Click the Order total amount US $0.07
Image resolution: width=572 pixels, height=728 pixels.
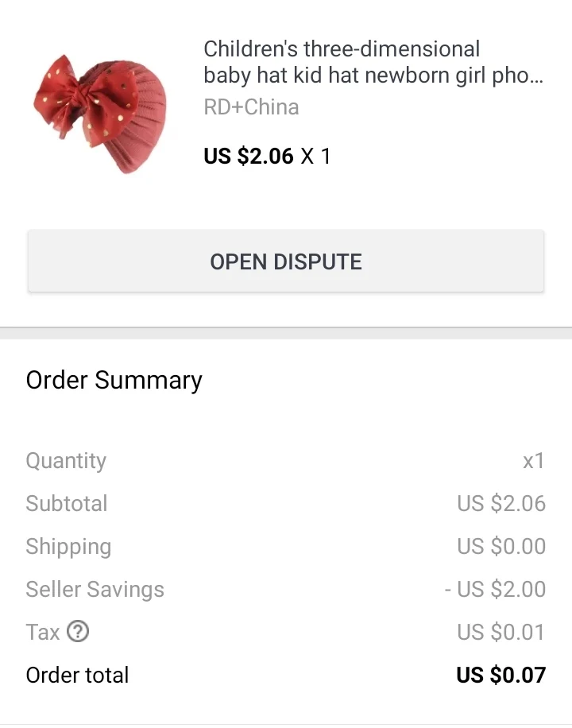pos(501,675)
